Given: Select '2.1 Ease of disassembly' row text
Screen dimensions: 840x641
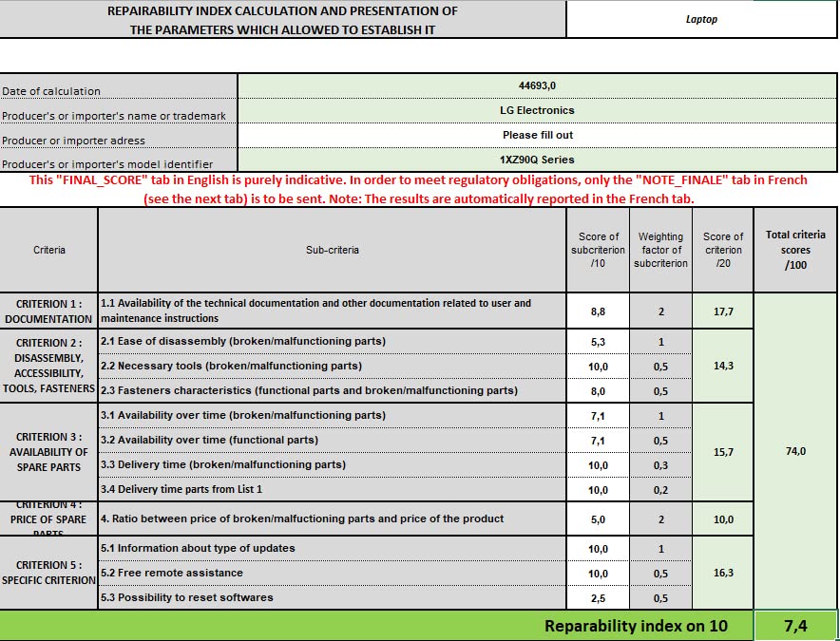Looking at the screenshot, I should [x=243, y=341].
